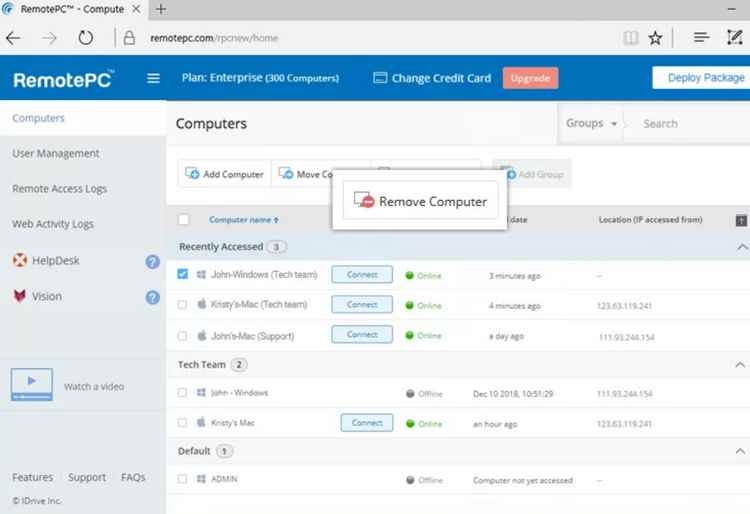
Task: Click the Change Credit Card icon
Action: [380, 78]
